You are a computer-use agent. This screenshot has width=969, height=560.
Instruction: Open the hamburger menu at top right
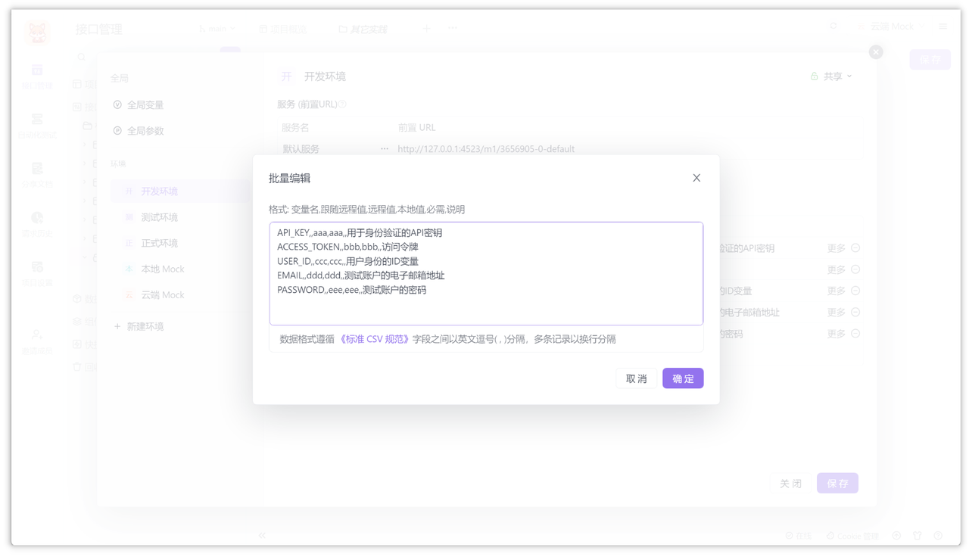[x=943, y=26]
